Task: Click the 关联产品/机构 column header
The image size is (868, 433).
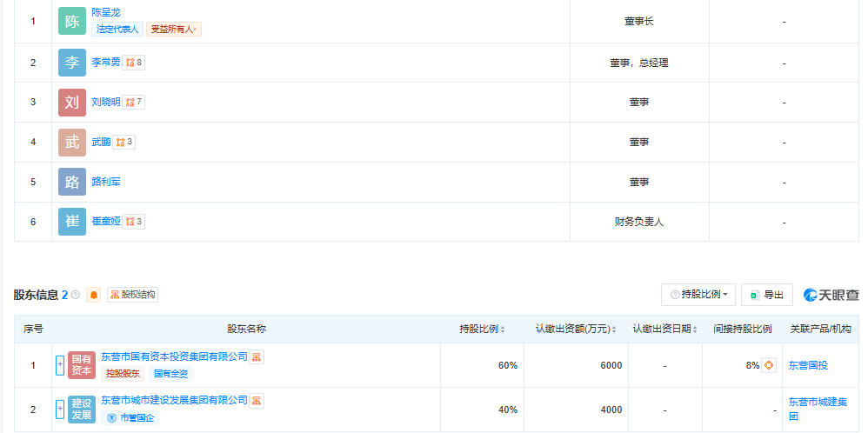Action: [x=820, y=329]
